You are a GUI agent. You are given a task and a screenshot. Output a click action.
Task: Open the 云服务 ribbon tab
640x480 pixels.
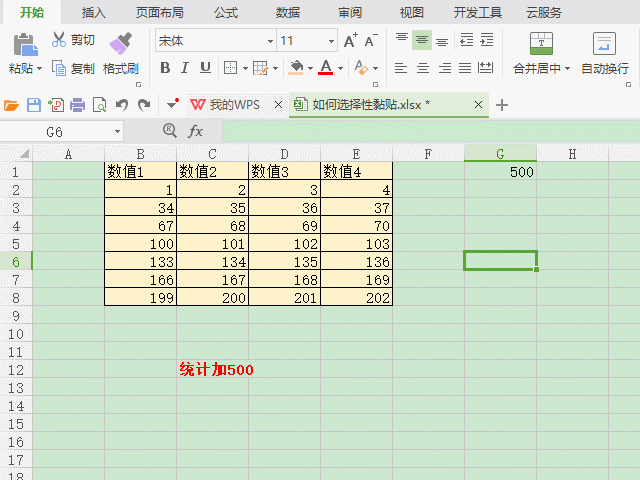click(x=544, y=12)
